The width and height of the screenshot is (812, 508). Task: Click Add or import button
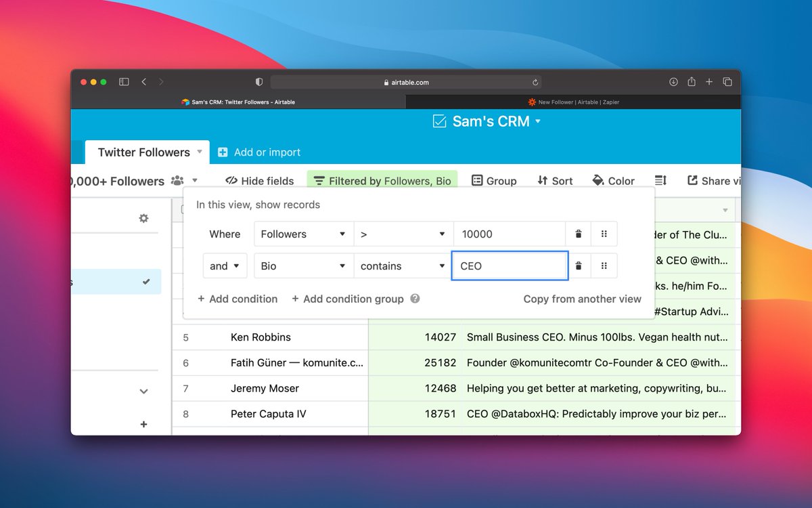(259, 152)
